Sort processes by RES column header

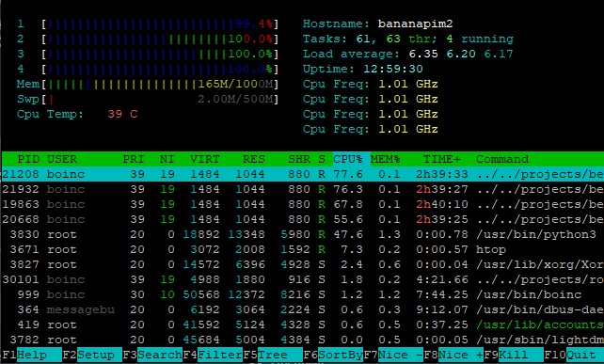pos(253,159)
